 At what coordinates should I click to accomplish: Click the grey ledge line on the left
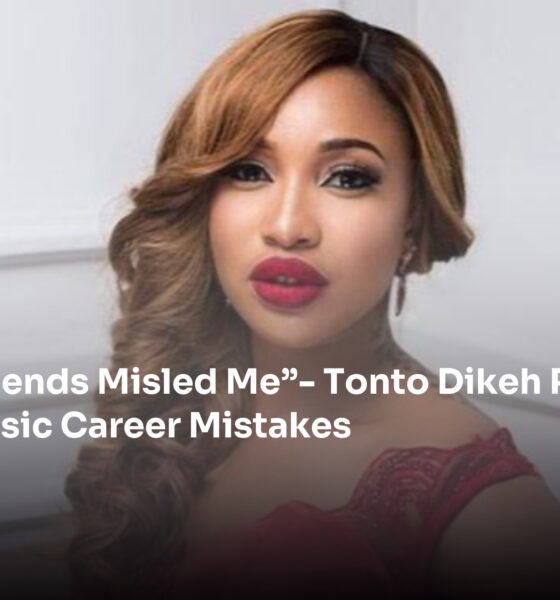tap(54, 258)
